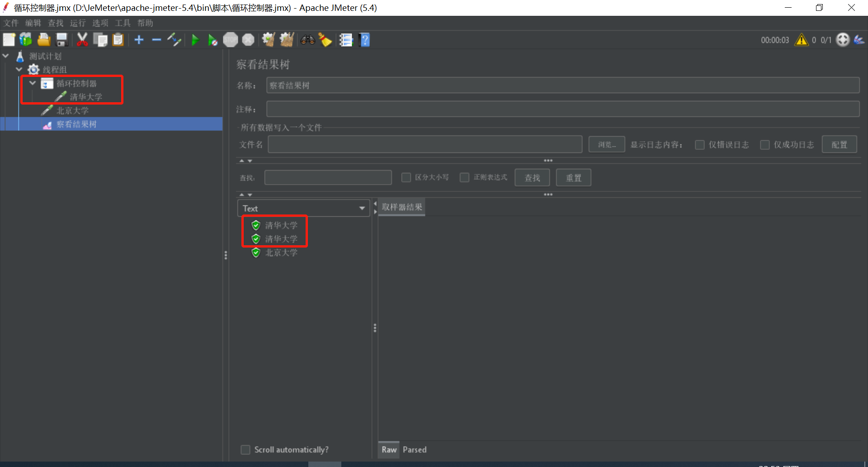868x467 pixels.
Task: Click the 名称 name input field
Action: (563, 86)
